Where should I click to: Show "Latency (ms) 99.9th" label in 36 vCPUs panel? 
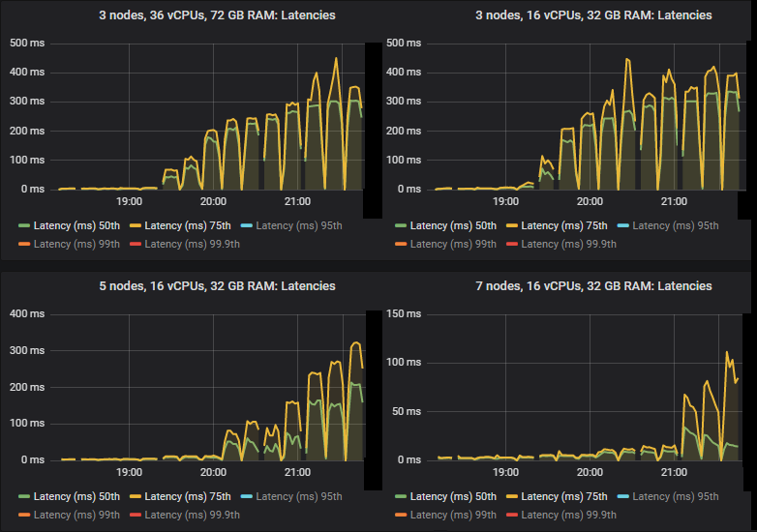197,244
